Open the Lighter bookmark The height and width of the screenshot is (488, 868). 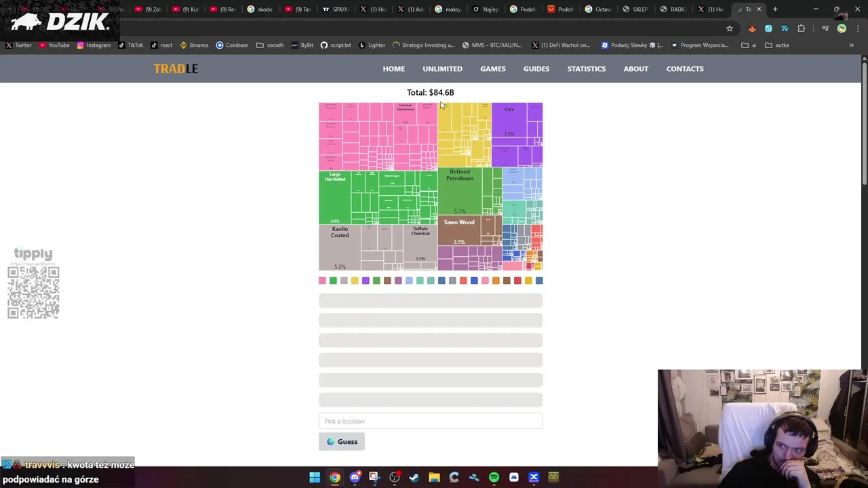[372, 45]
